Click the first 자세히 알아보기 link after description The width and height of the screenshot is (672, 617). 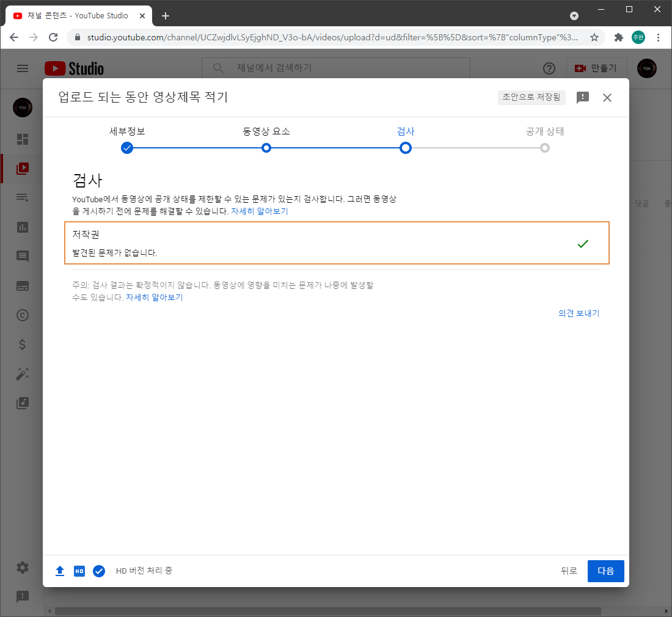[x=259, y=211]
